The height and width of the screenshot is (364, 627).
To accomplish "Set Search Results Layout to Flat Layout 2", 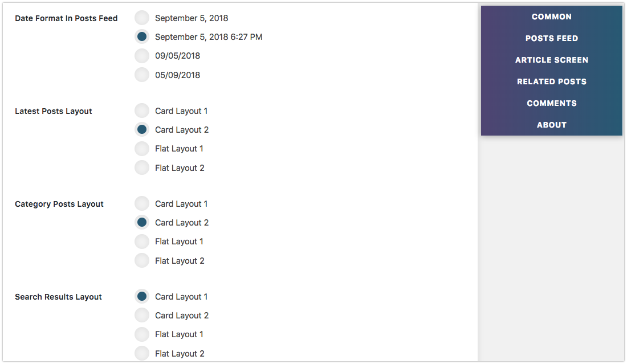I will (141, 353).
